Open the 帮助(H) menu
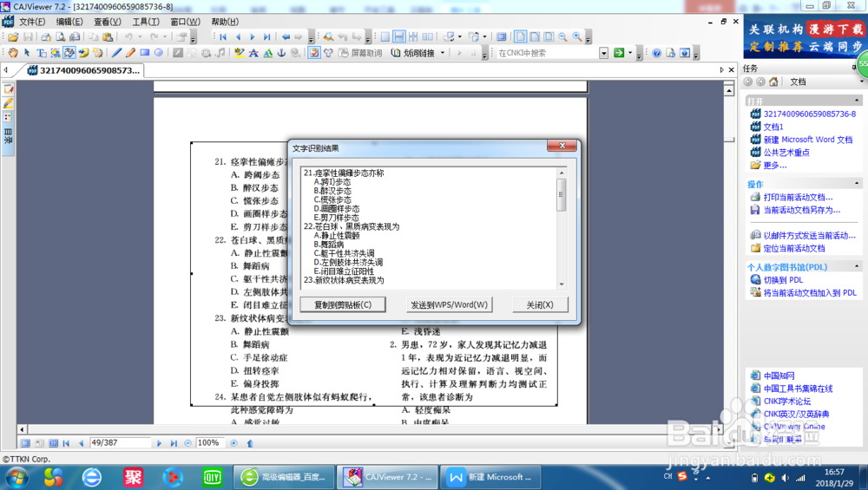The image size is (868, 490). [x=225, y=22]
